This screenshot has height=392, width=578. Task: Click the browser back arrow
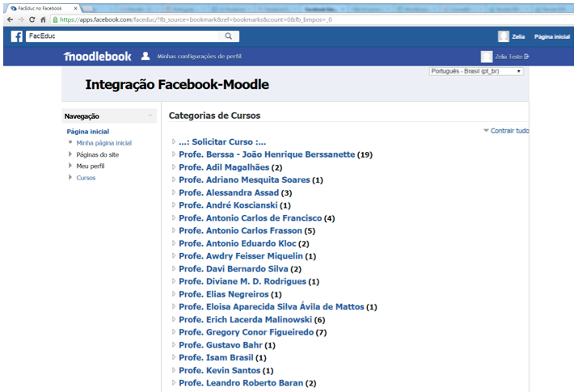10,19
